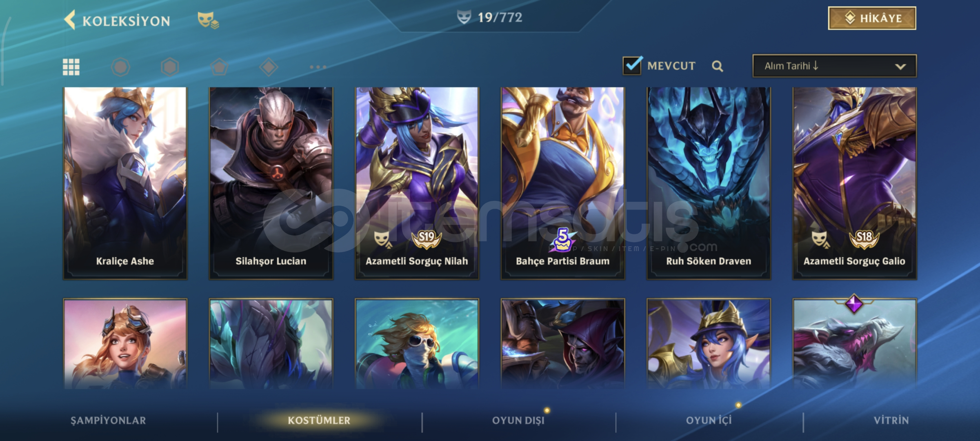This screenshot has height=441, width=980.
Task: Open the search magnifier icon
Action: (x=717, y=66)
